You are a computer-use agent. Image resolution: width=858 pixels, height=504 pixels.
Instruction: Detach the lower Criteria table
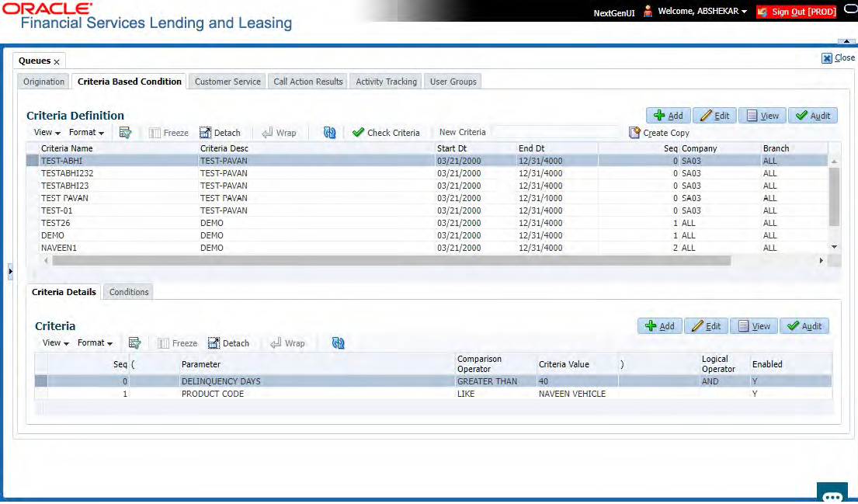point(229,343)
